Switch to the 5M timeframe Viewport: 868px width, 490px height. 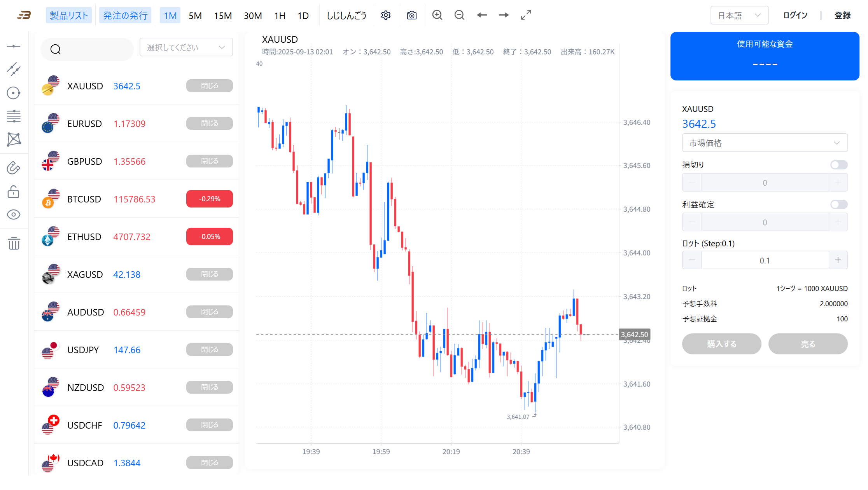(x=195, y=16)
